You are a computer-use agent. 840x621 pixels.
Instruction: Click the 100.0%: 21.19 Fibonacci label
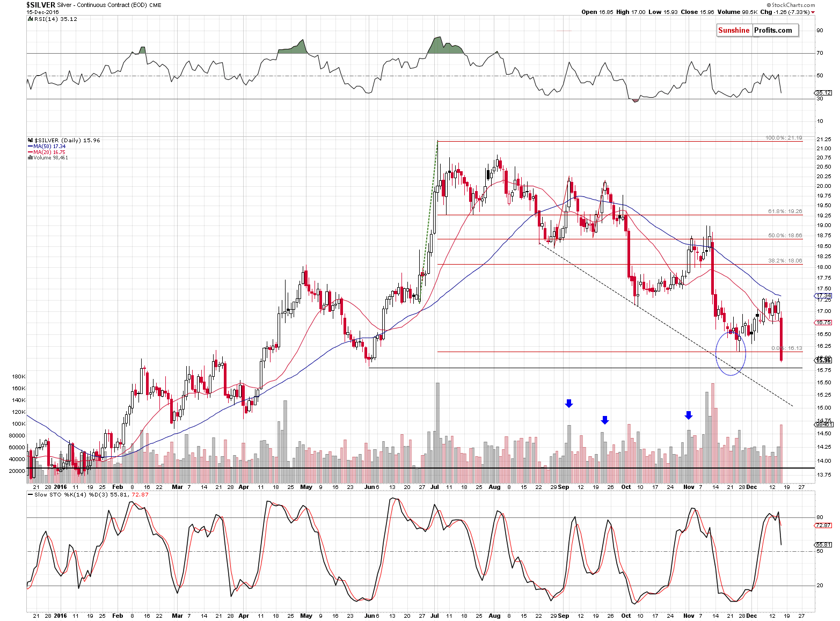(x=784, y=138)
